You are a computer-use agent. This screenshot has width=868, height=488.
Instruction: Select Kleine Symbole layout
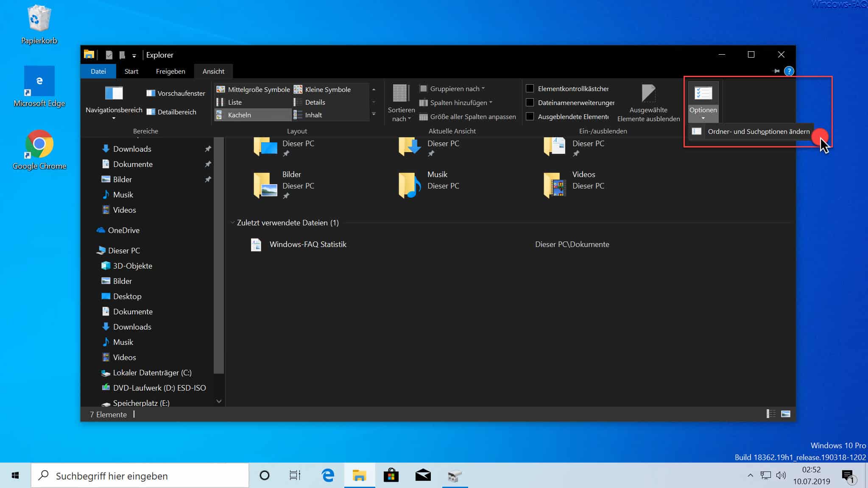coord(322,89)
